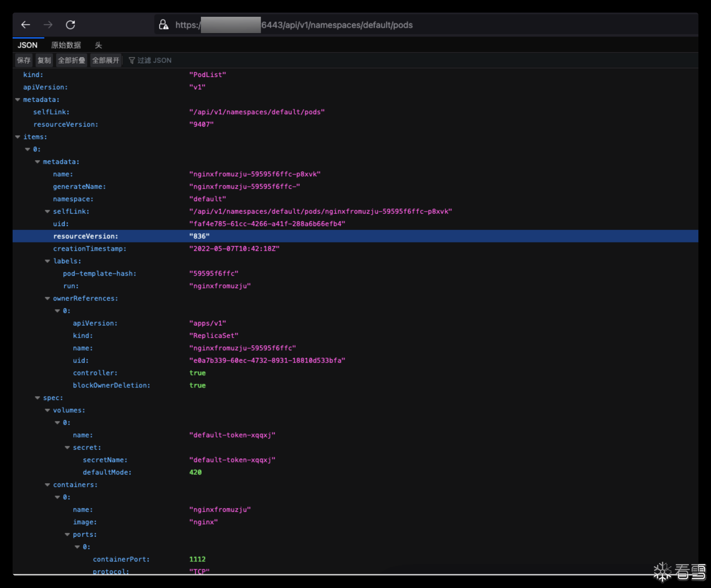This screenshot has height=588, width=711.
Task: Click 全部折叠 collapse all button
Action: (71, 60)
